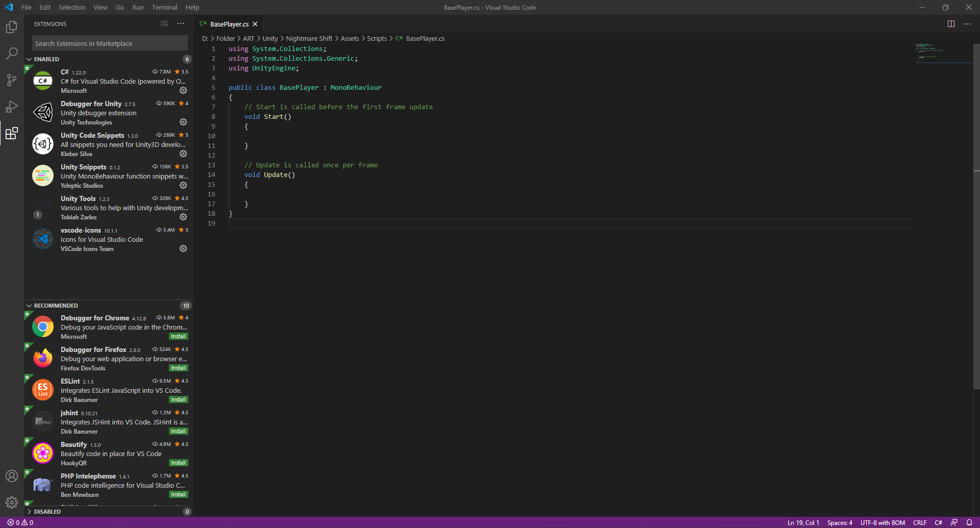Install the jshint extension

[178, 432]
